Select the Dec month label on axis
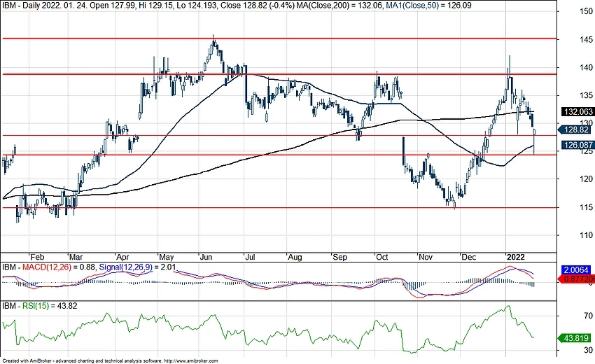Image resolution: width=595 pixels, height=364 pixels. tap(468, 258)
